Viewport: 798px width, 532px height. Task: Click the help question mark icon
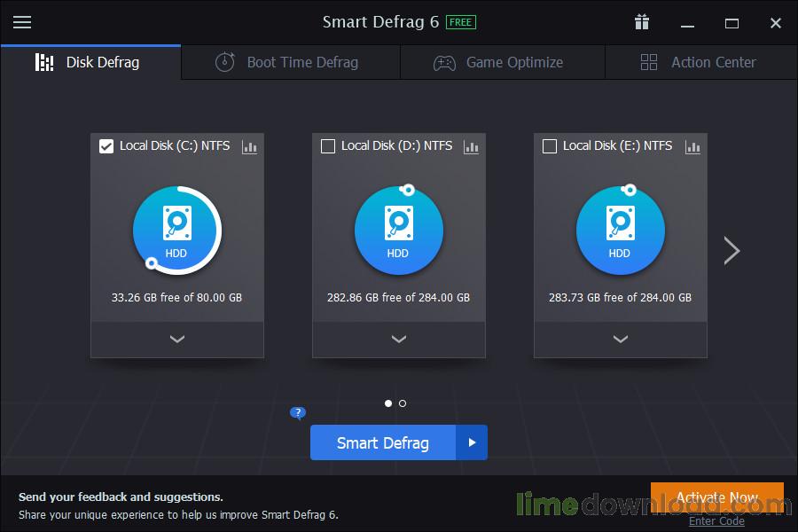pos(297,413)
